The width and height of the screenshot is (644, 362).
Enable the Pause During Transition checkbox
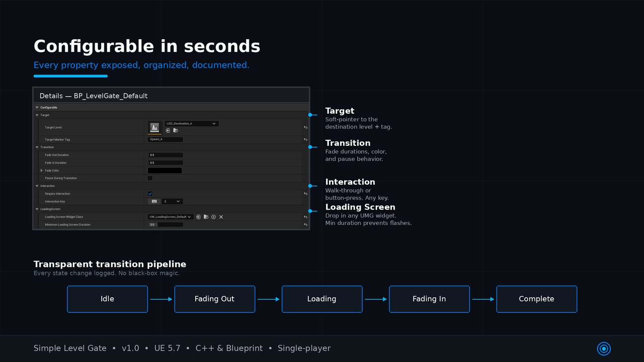[x=150, y=178]
